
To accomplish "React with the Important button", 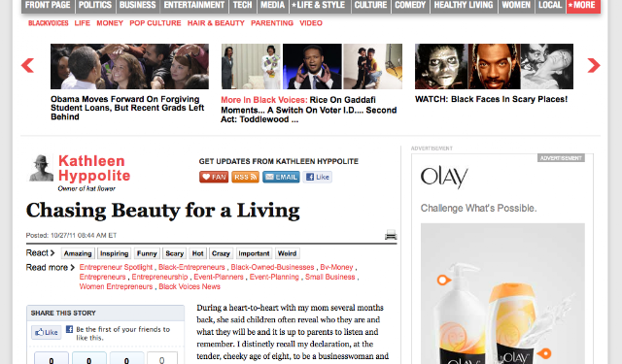I will coord(254,253).
